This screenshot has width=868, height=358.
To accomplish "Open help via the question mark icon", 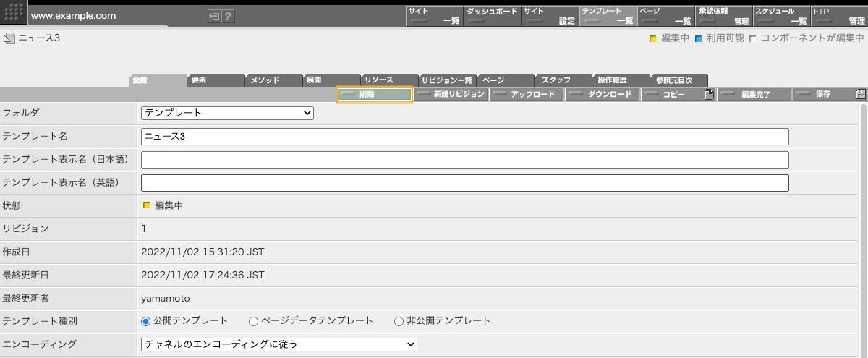I will pyautogui.click(x=228, y=16).
